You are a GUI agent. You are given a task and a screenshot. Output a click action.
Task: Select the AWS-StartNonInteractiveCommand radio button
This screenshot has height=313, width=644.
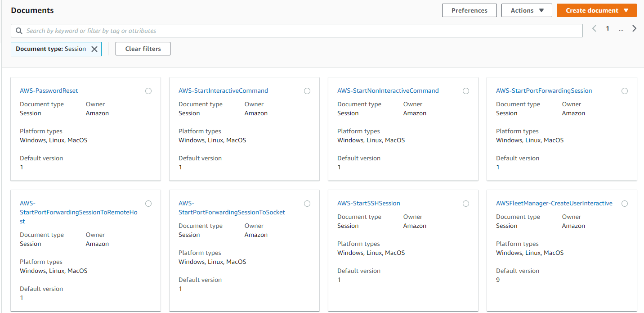click(x=466, y=91)
